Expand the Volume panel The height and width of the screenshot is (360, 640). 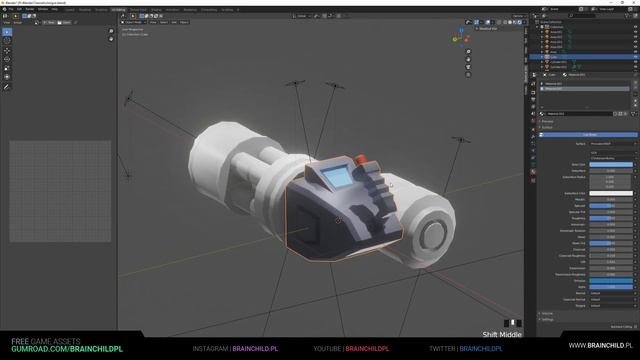[547, 313]
